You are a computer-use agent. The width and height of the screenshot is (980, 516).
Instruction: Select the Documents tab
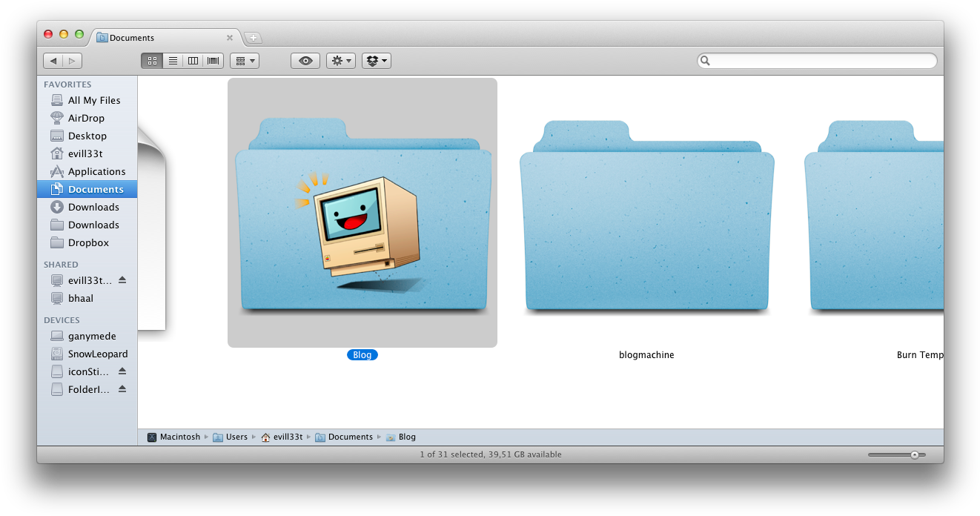[165, 38]
